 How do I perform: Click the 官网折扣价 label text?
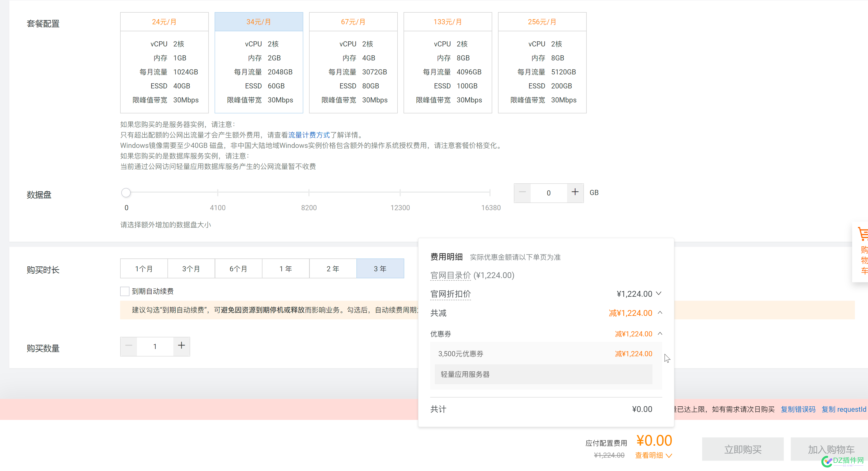[450, 294]
